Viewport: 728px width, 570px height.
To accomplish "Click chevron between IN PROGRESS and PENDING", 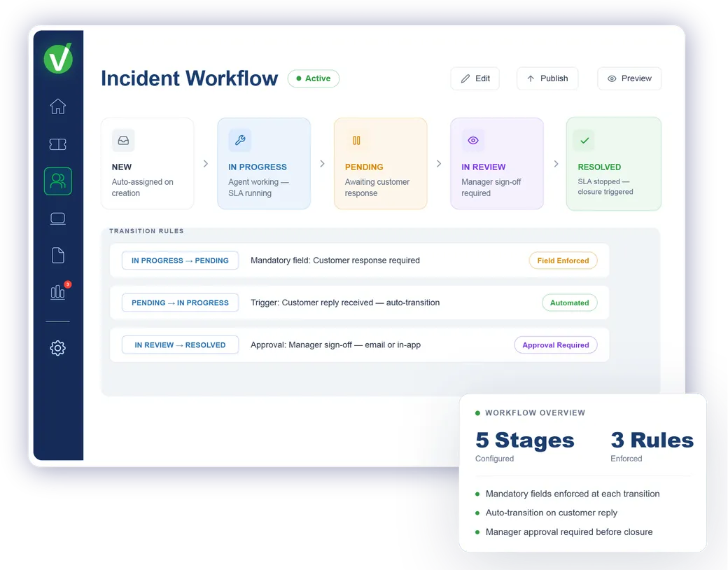I will coord(322,164).
